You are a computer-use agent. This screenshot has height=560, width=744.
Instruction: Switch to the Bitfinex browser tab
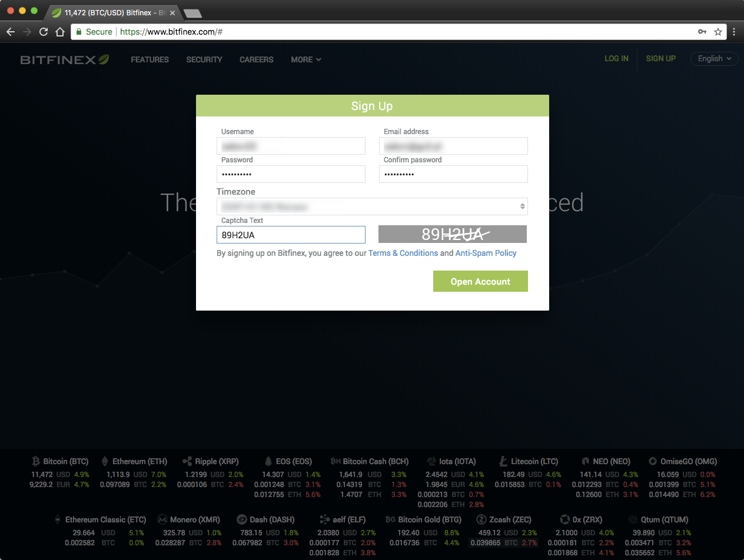click(112, 12)
